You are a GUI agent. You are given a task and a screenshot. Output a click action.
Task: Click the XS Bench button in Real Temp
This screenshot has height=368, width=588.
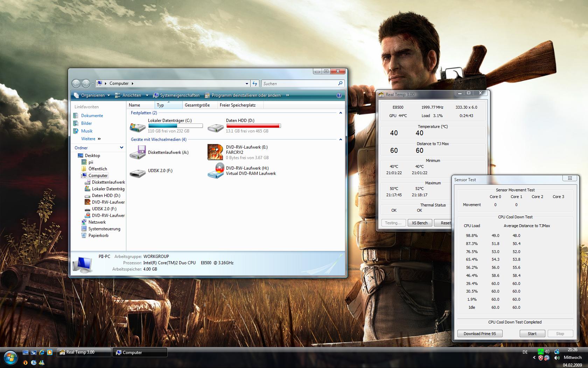[420, 223]
